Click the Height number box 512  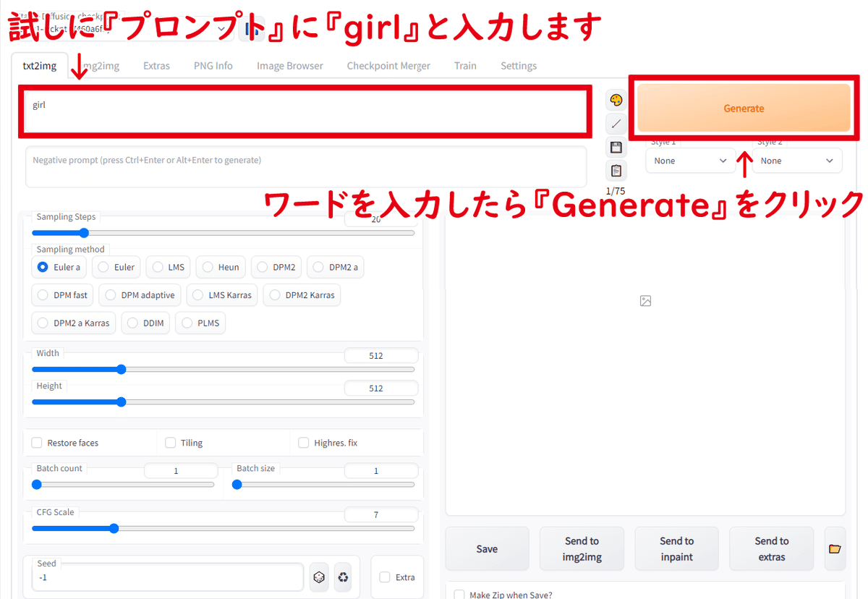[381, 388]
